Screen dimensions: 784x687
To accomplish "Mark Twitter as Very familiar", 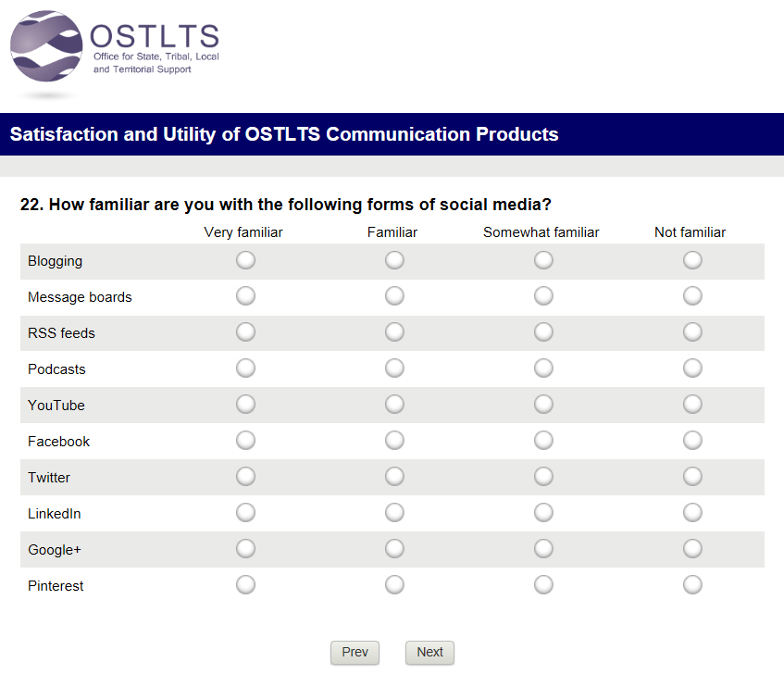I will tap(245, 478).
